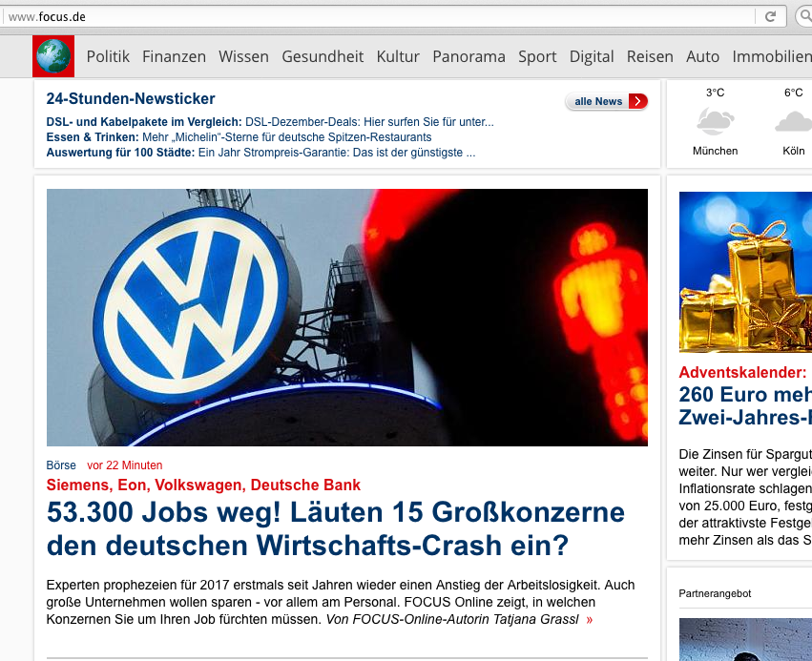Click the FOCUS globe logo icon

(53, 56)
